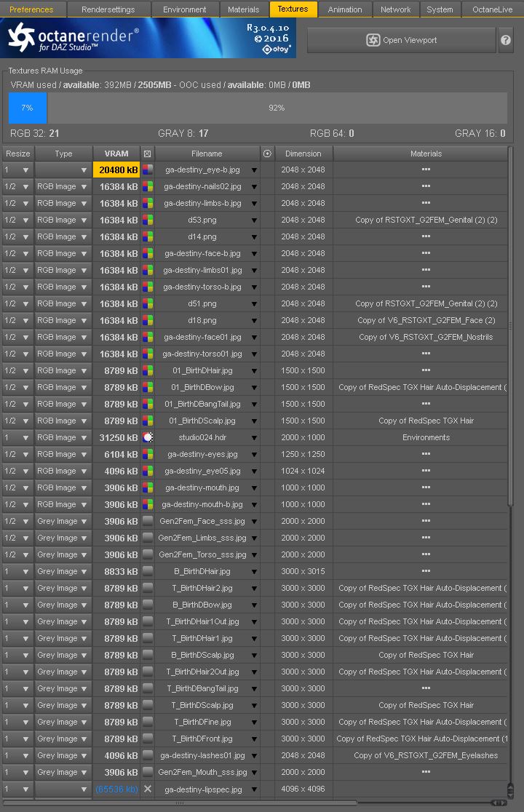Screen dimensions: 524x812
Task: Click the RGB icon for 01_BirthDHair.jpg
Action: click(148, 370)
